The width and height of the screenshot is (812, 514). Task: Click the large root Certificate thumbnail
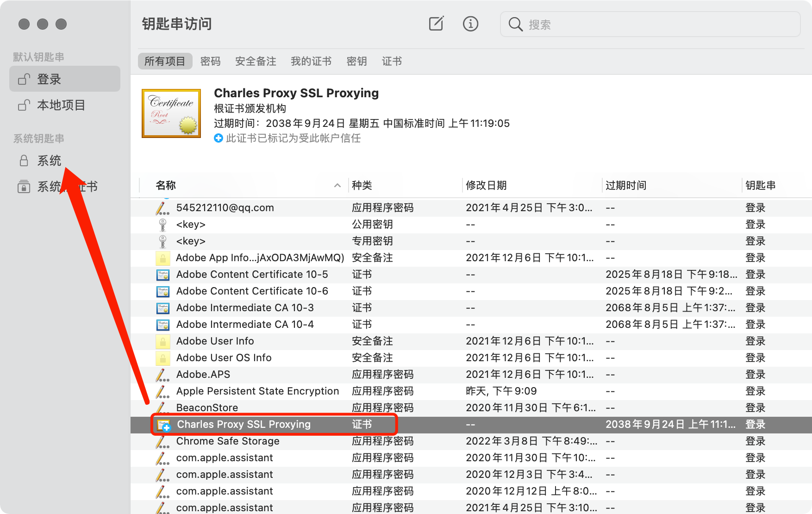(x=171, y=113)
